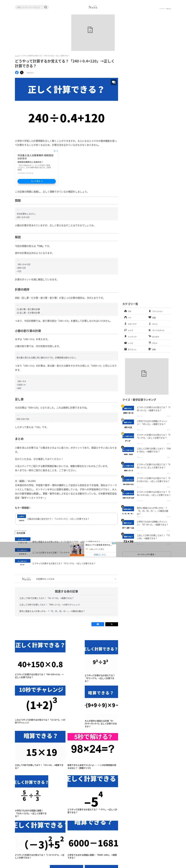Open image gallery icon on blue banner

click(114, 82)
